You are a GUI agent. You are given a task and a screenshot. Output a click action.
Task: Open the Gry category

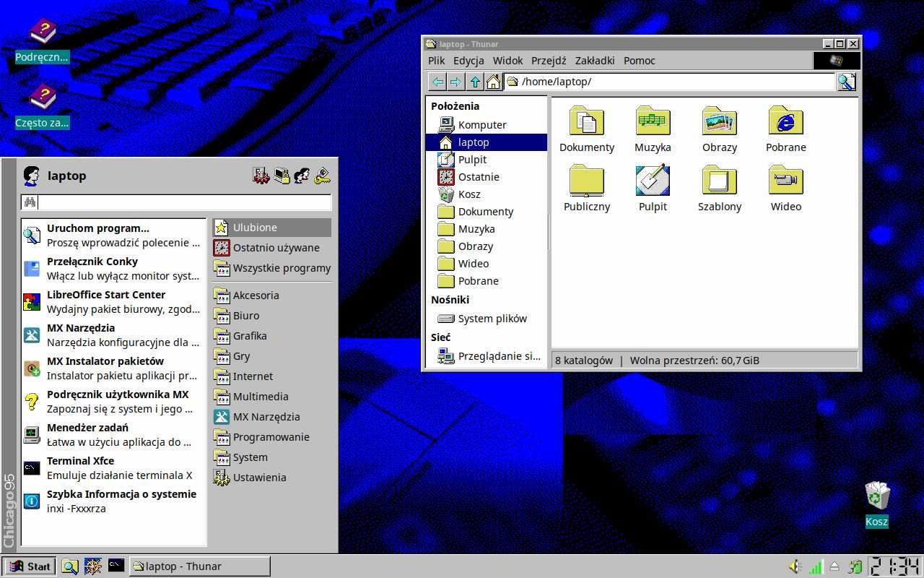tap(272, 356)
